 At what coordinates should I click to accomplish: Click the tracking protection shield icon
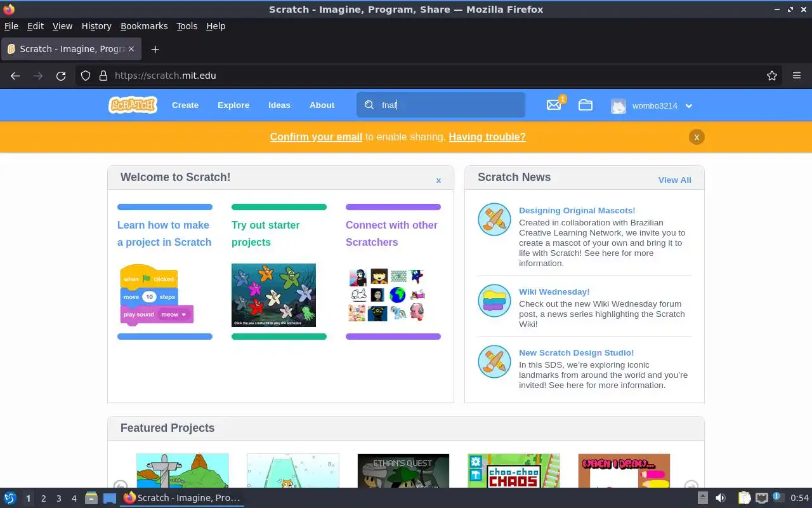(86, 76)
